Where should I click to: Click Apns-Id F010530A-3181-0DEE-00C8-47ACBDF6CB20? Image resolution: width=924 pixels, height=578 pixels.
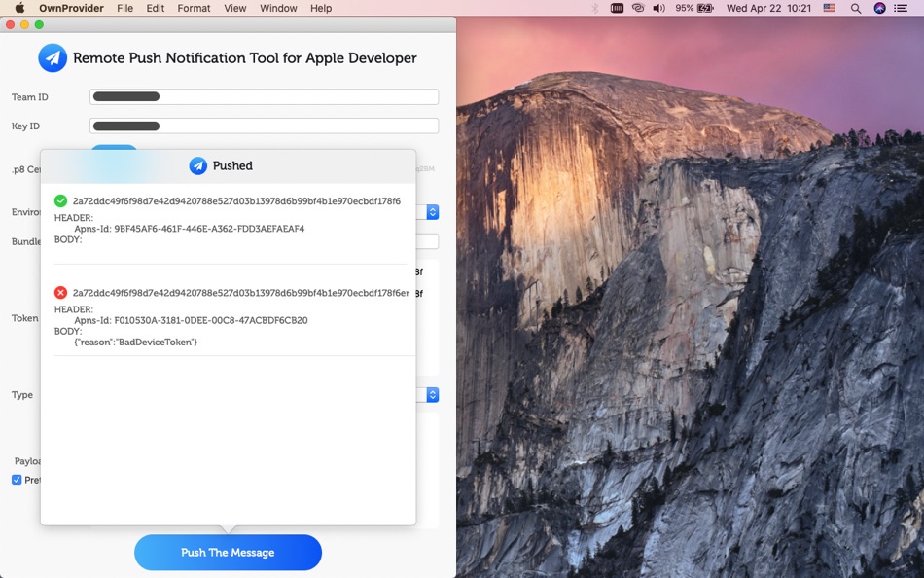click(x=191, y=320)
